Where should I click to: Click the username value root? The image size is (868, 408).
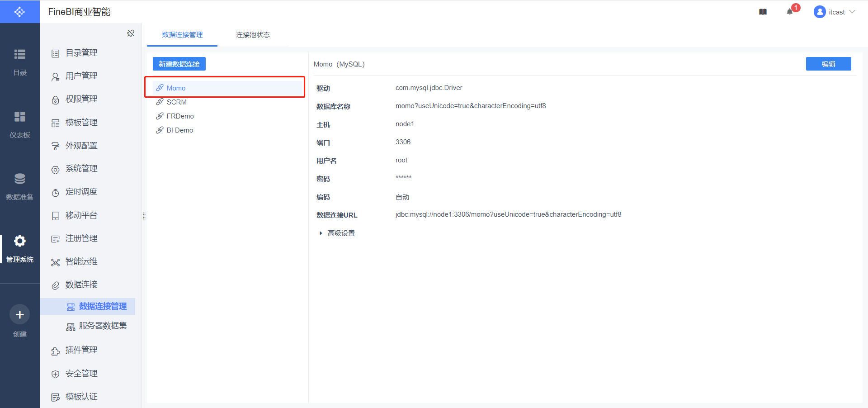coord(401,160)
